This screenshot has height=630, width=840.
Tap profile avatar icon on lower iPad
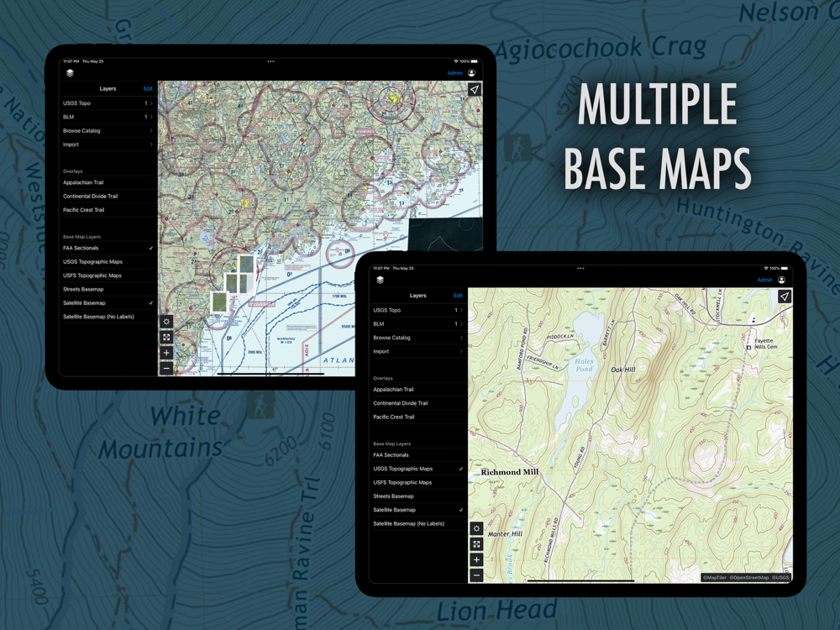[781, 280]
